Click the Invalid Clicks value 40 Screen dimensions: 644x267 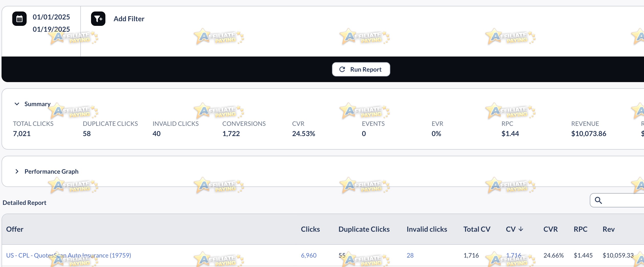[157, 133]
